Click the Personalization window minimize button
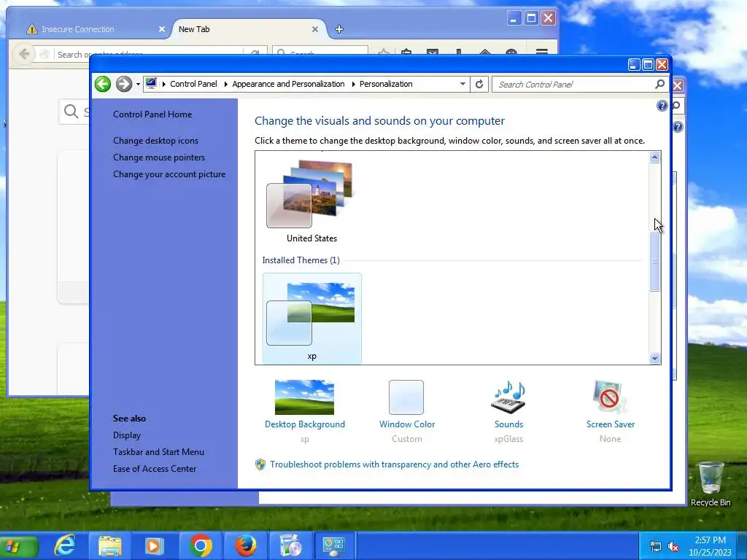The height and width of the screenshot is (560, 747). point(634,65)
